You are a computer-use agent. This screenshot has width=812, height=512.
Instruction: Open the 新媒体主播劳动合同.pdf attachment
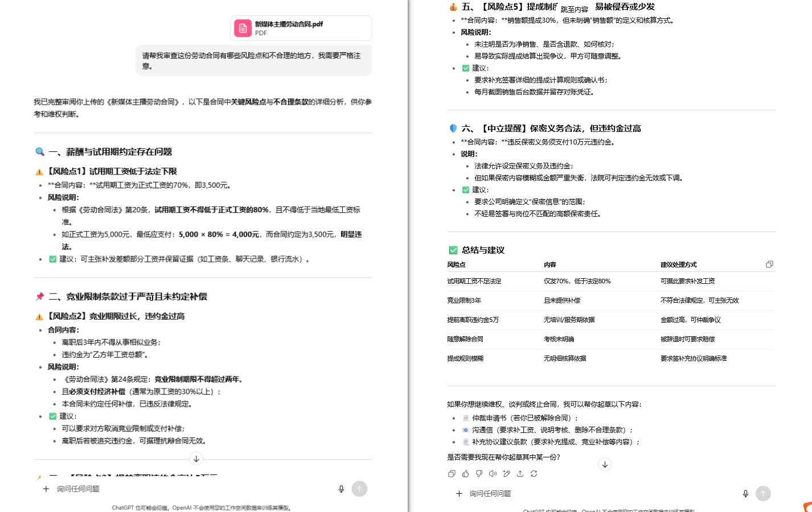pyautogui.click(x=301, y=28)
